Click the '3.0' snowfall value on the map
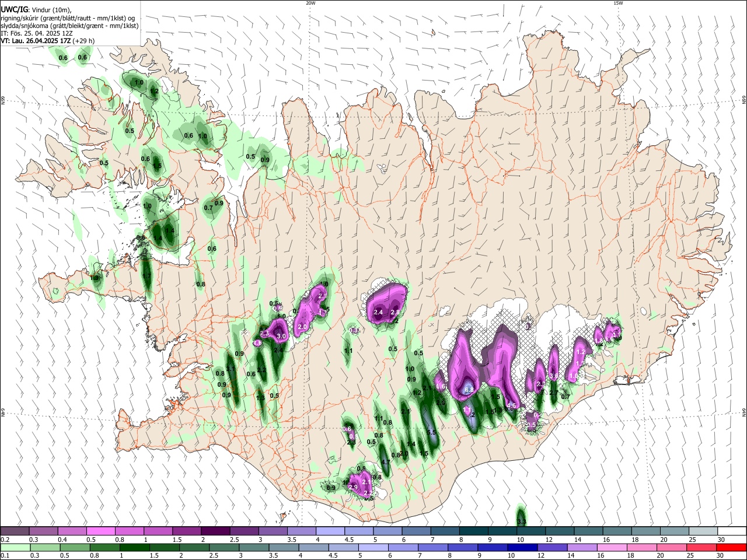747x560 pixels. pos(281,337)
